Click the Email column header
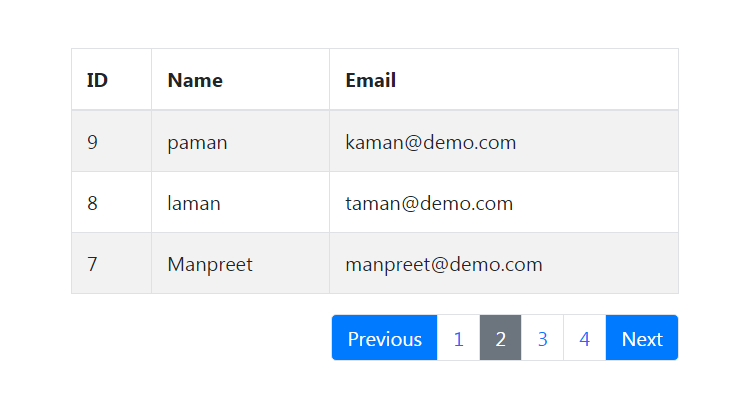Screen dimensions: 756x420 [504, 80]
